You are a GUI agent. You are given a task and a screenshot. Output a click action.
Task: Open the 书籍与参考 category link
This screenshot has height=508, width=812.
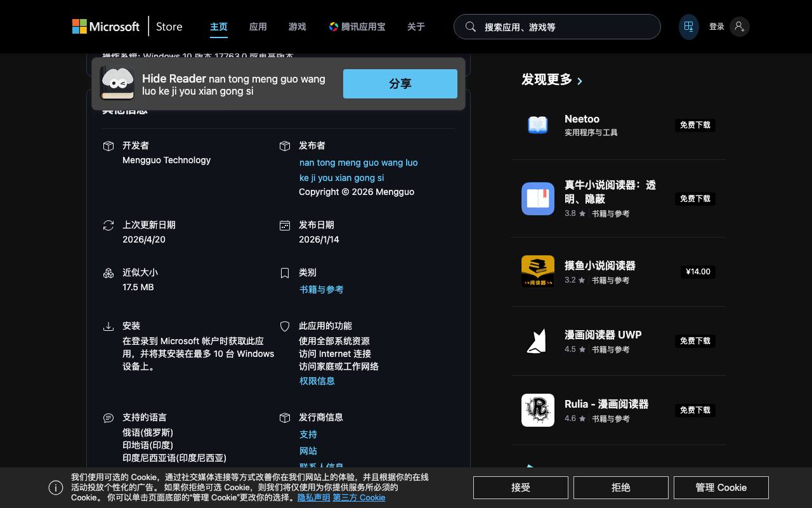pyautogui.click(x=322, y=290)
